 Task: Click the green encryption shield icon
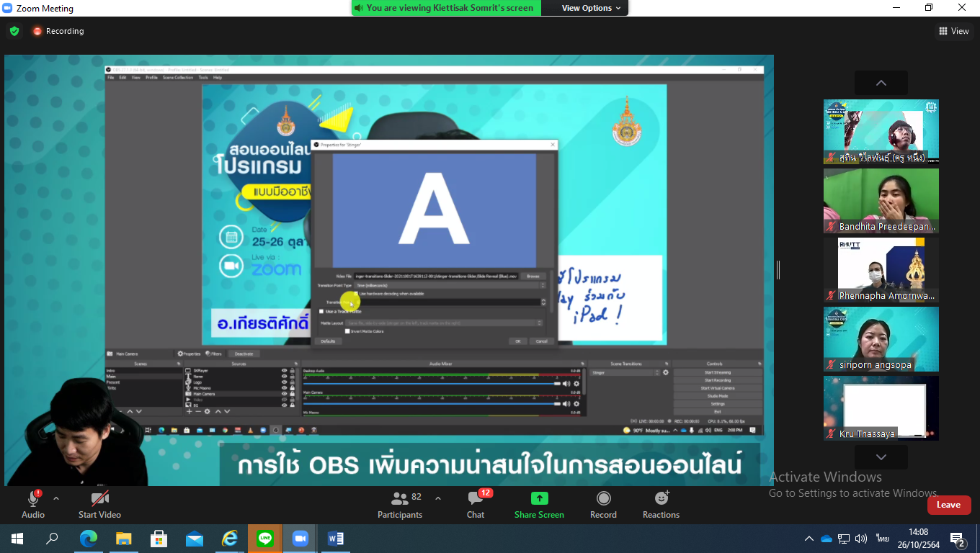pos(14,31)
